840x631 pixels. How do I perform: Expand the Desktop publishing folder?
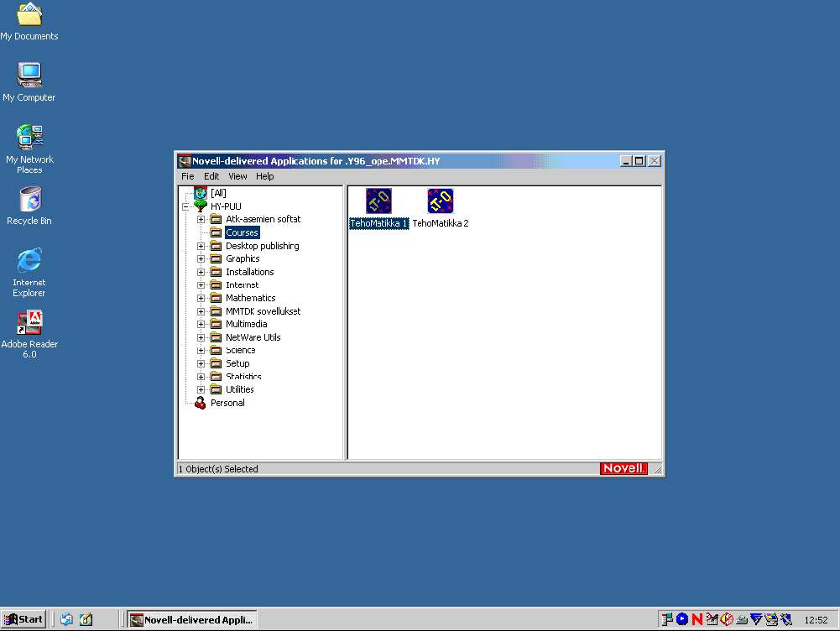[201, 247]
